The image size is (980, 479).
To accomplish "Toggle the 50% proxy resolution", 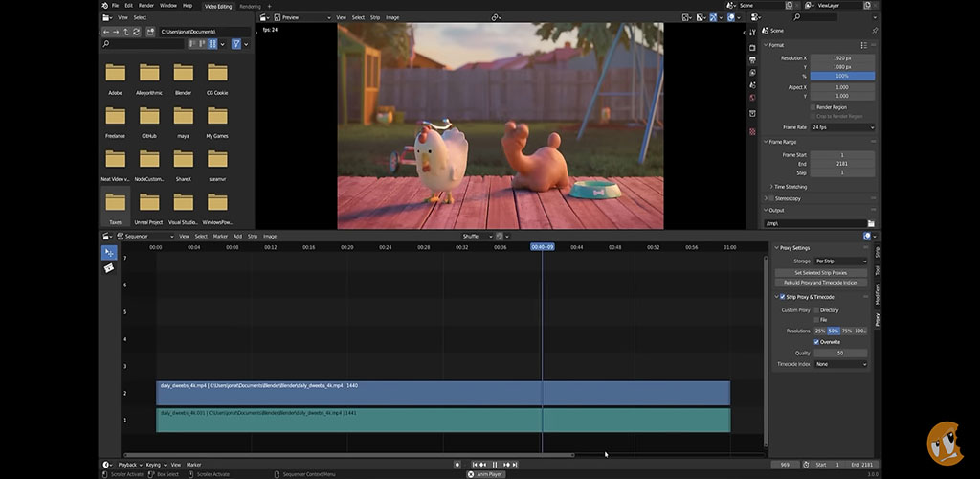I will tap(834, 331).
